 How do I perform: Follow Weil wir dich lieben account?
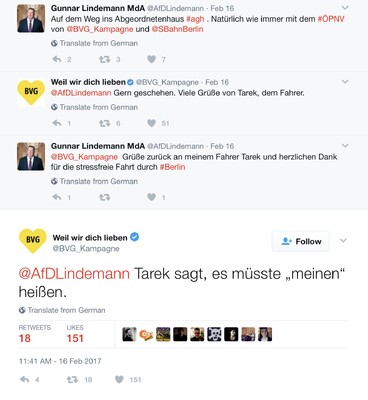[301, 241]
